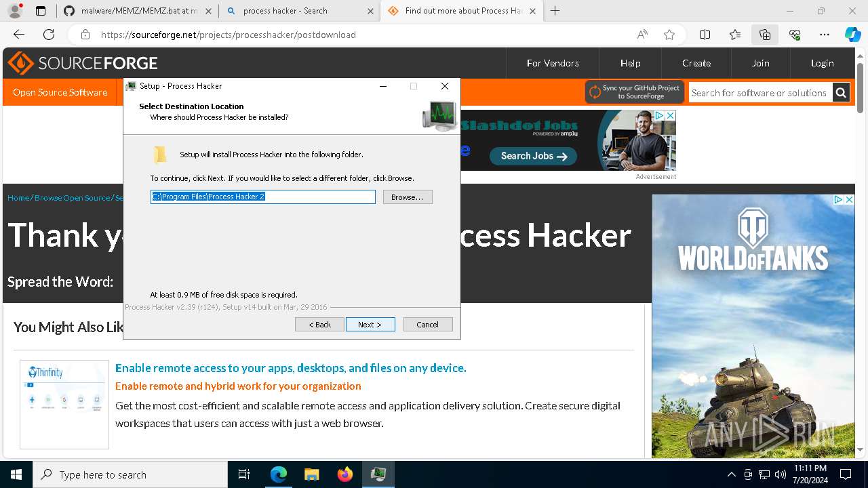Image resolution: width=868 pixels, height=488 pixels.
Task: Open Split screen icon in Edge toolbar
Action: (705, 35)
